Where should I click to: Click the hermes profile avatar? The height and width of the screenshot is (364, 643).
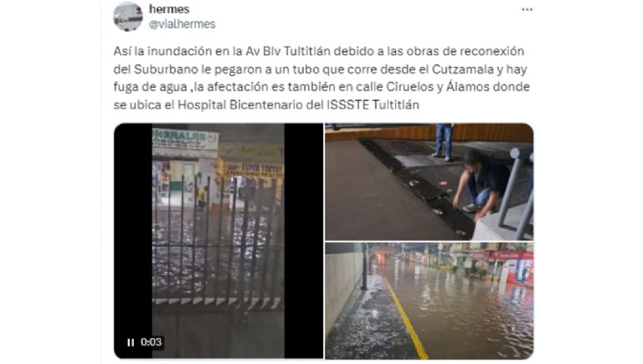coord(128,17)
